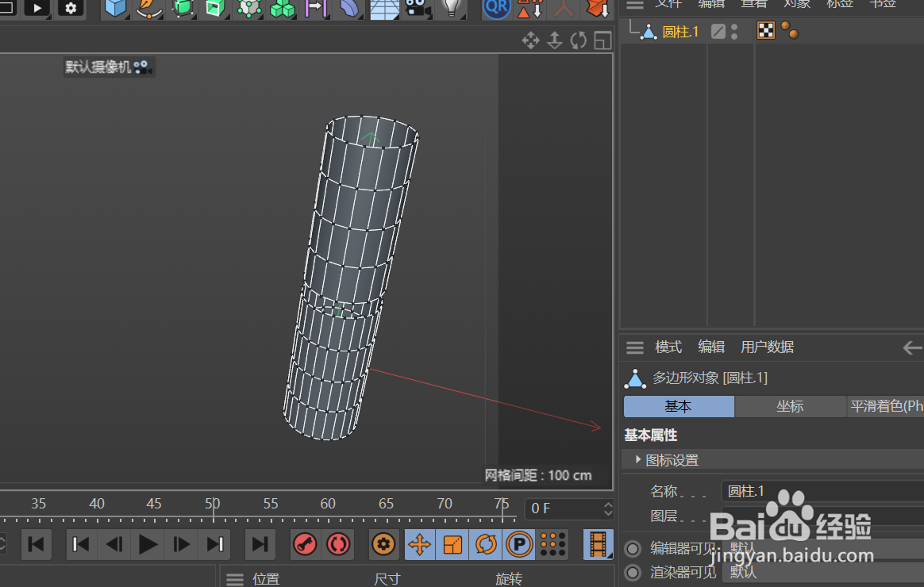Click the viewport move camera icon
Image resolution: width=924 pixels, height=587 pixels.
click(x=530, y=40)
